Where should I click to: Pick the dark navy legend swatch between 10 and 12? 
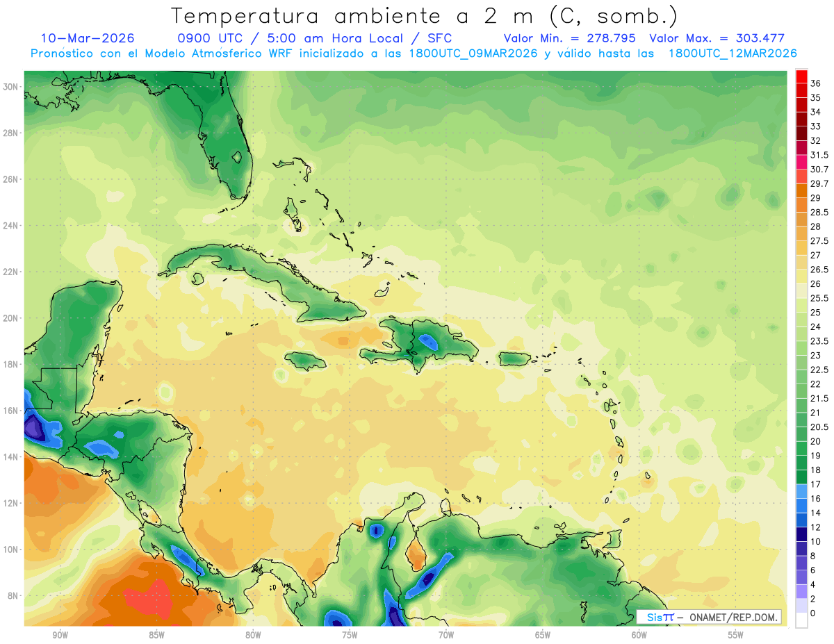tap(801, 534)
